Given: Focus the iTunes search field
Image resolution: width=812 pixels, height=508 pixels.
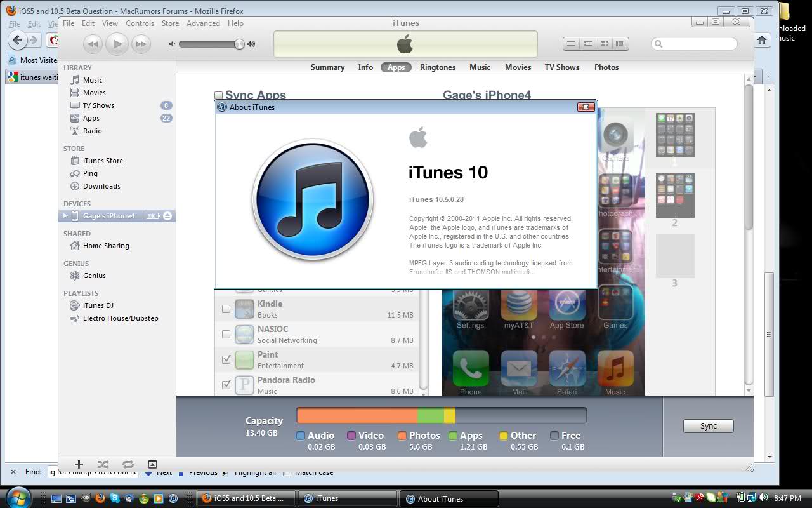Looking at the screenshot, I should click(x=694, y=44).
